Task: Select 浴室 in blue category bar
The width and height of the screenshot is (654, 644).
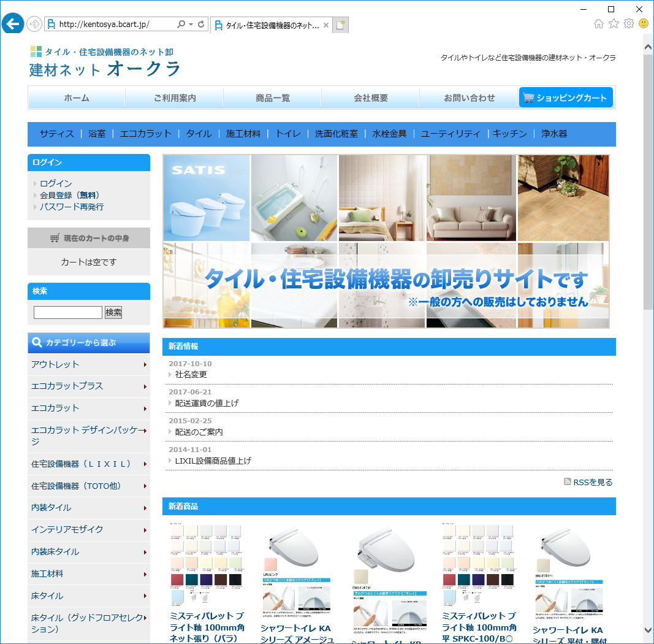Action: 97,134
